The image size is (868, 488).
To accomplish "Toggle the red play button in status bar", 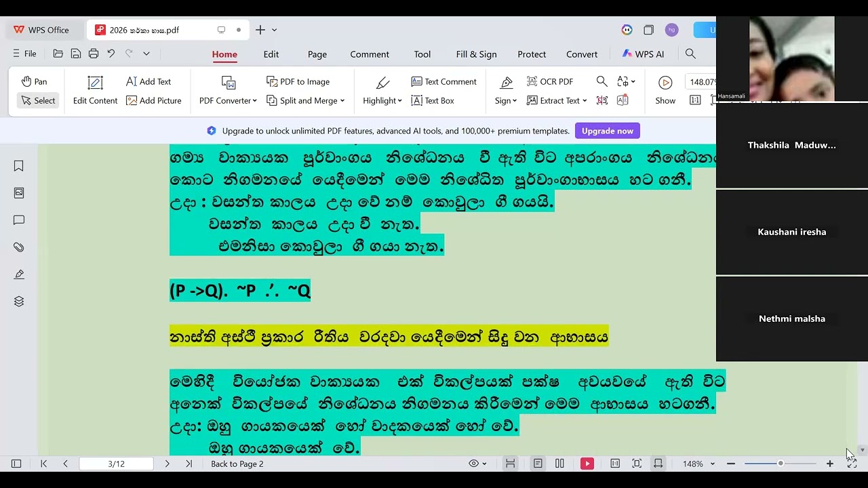I will click(x=587, y=464).
